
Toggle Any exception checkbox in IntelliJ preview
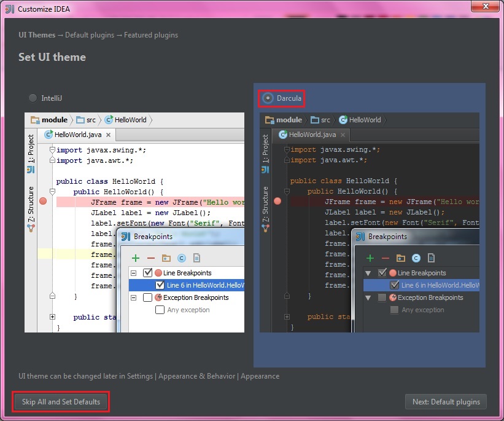[160, 310]
